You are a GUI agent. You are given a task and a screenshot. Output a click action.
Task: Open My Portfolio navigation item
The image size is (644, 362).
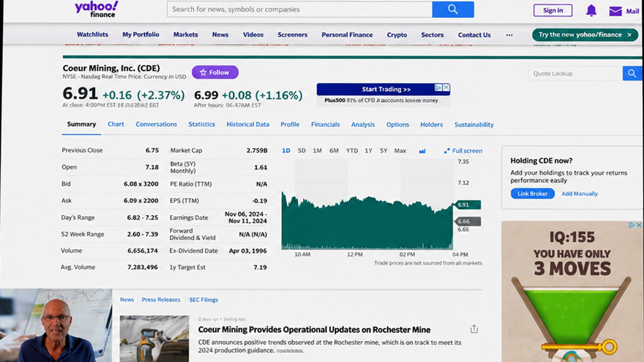pos(141,35)
